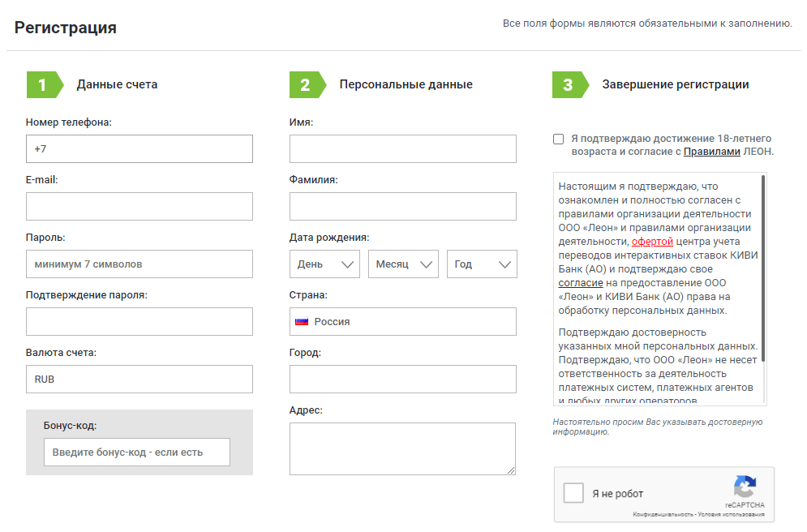Open the согласие consent link
Screen dimensions: 807x532
[x=580, y=283]
